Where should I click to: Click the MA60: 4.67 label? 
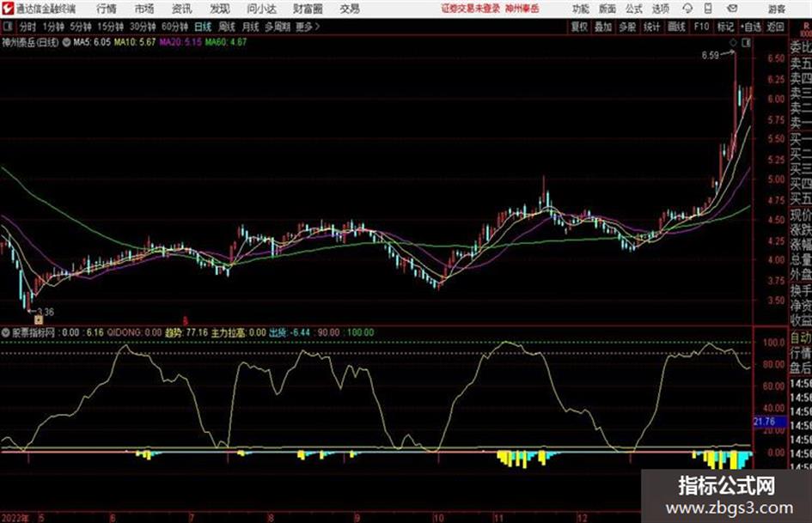pyautogui.click(x=226, y=42)
